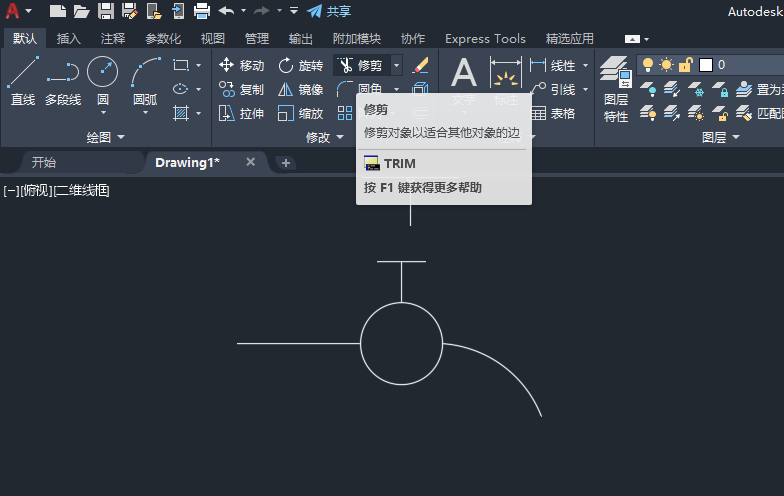Thaw all layers icon
The width and height of the screenshot is (784, 496).
[696, 113]
